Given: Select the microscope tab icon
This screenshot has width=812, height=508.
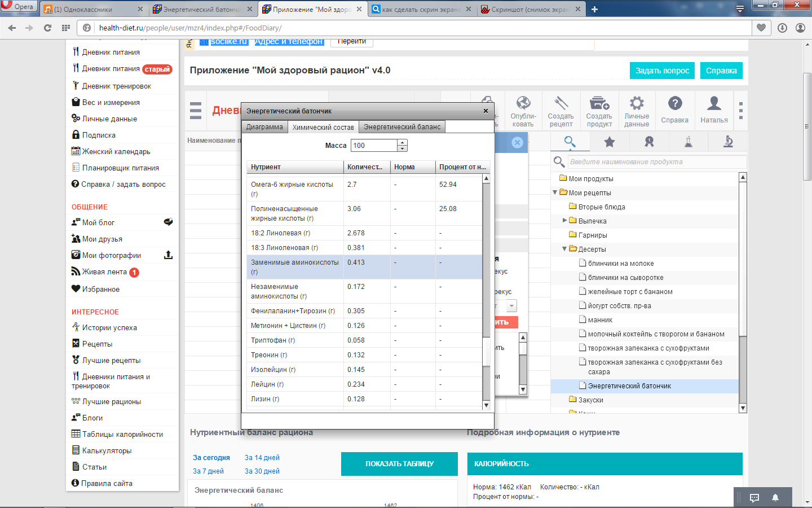Looking at the screenshot, I should pos(728,142).
